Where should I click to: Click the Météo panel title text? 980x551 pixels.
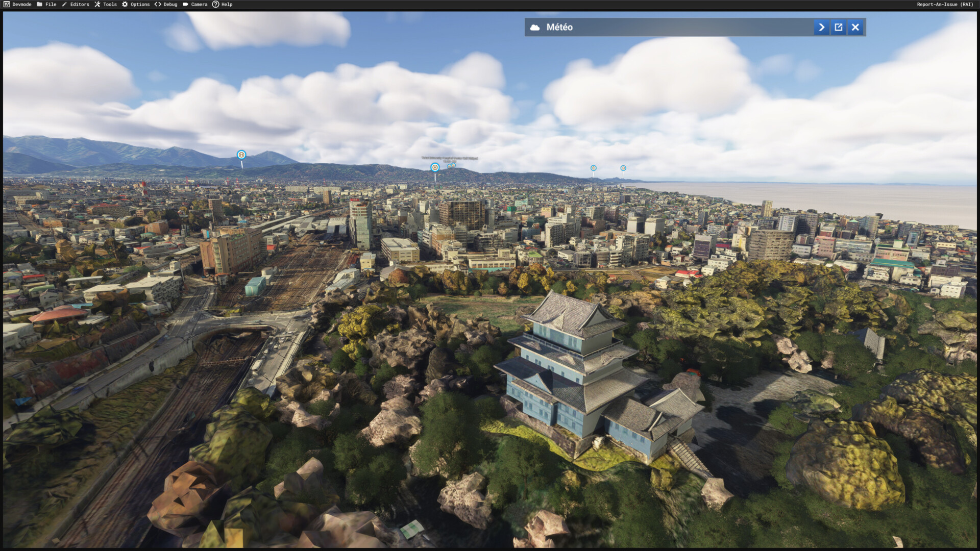click(559, 27)
